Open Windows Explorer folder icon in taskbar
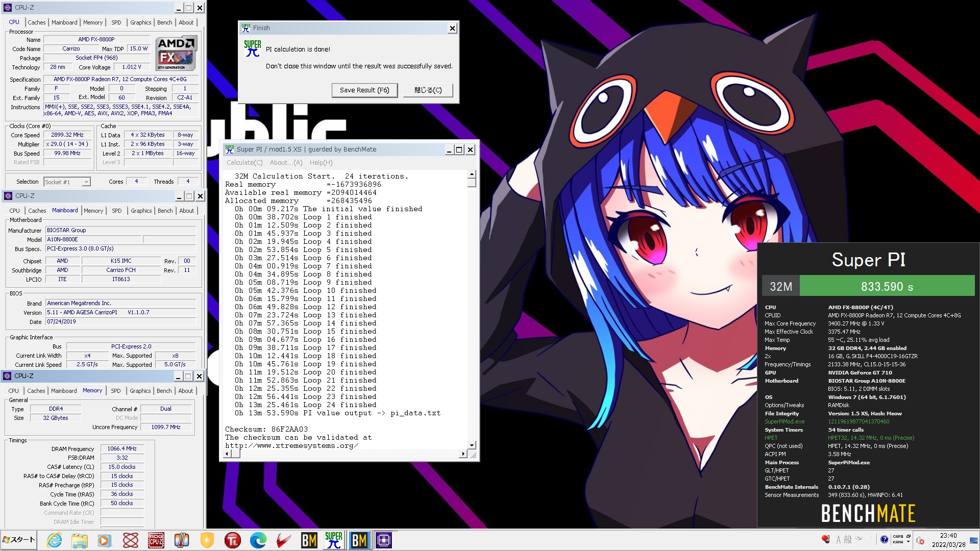Viewport: 980px width, 551px height. coord(80,540)
